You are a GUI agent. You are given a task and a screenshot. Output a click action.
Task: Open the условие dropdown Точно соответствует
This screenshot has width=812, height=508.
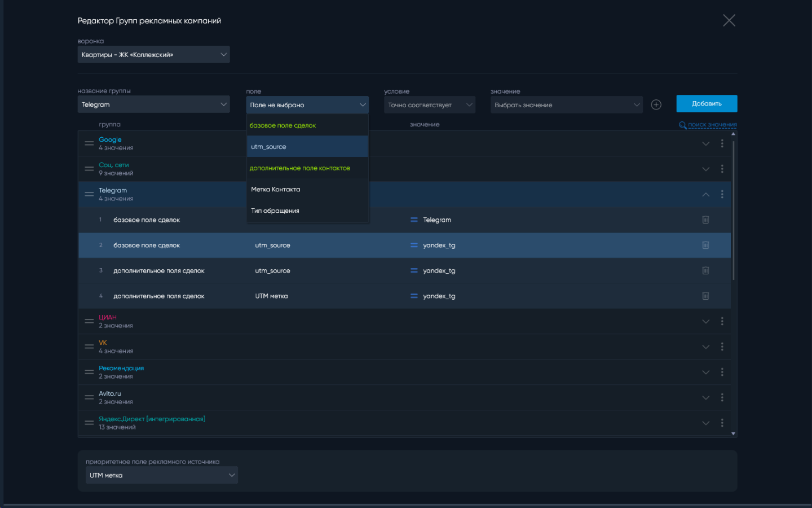point(429,105)
